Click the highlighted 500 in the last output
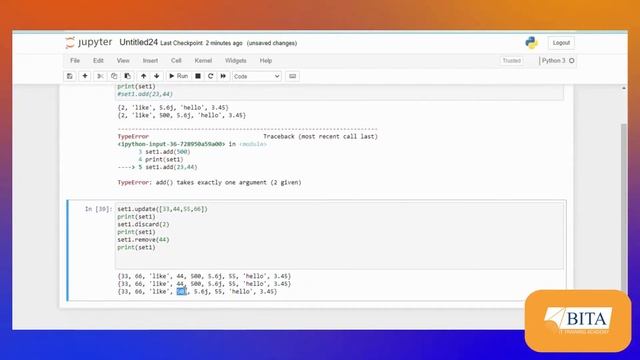This screenshot has width=640, height=360. tap(182, 291)
